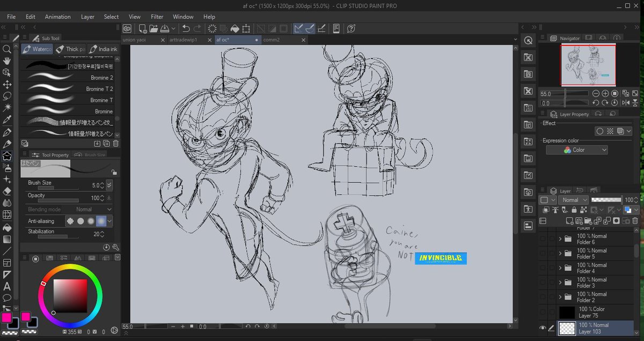
Task: Delete the sub tool with trash icon
Action: [x=116, y=143]
